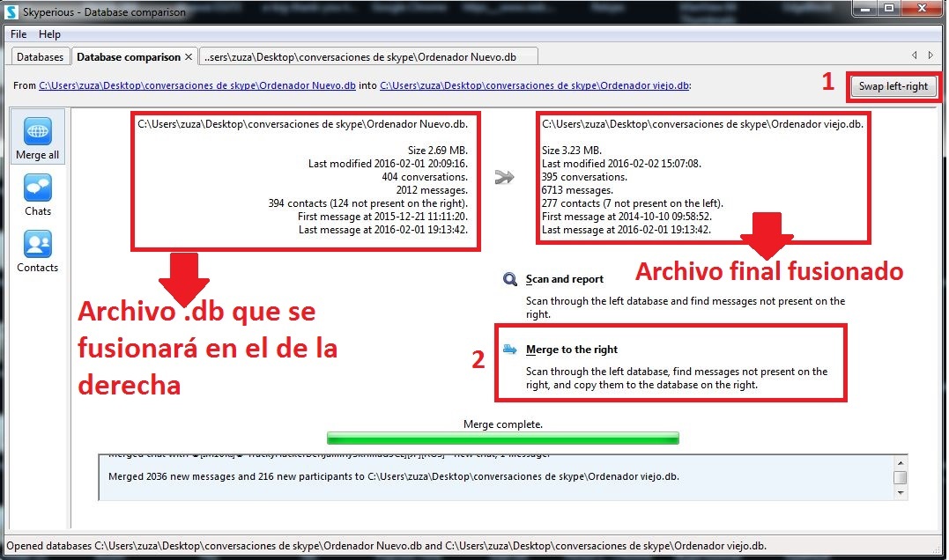Close the Database comparison tab
This screenshot has height=560, width=949.
click(x=189, y=57)
